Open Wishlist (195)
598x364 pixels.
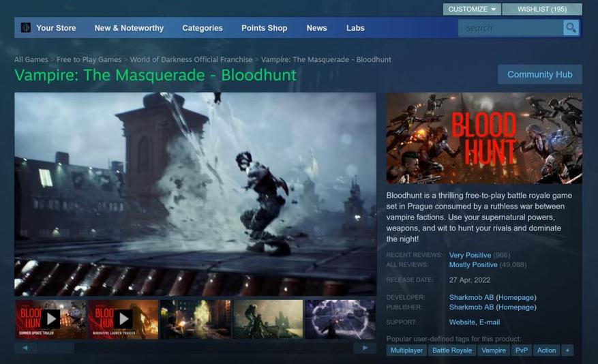click(x=542, y=9)
